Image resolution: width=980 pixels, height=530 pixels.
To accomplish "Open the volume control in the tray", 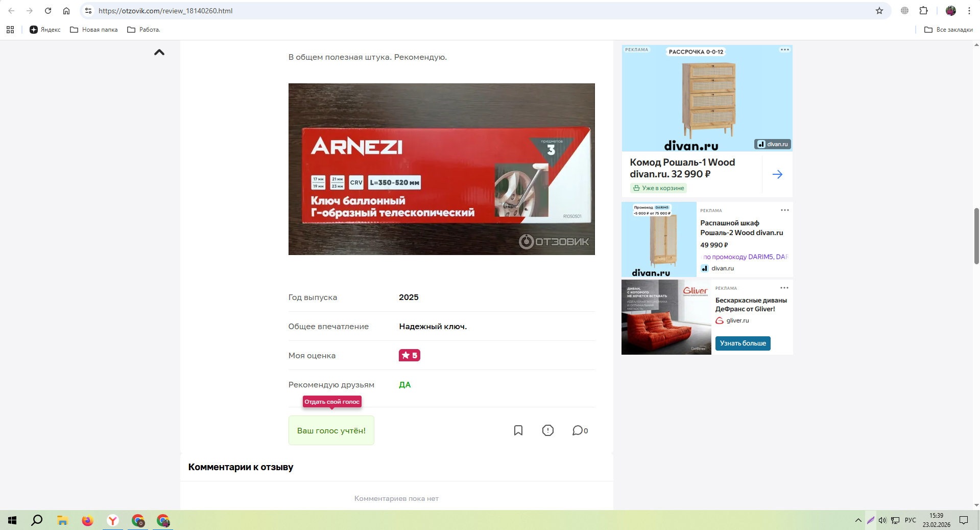I will pos(882,520).
